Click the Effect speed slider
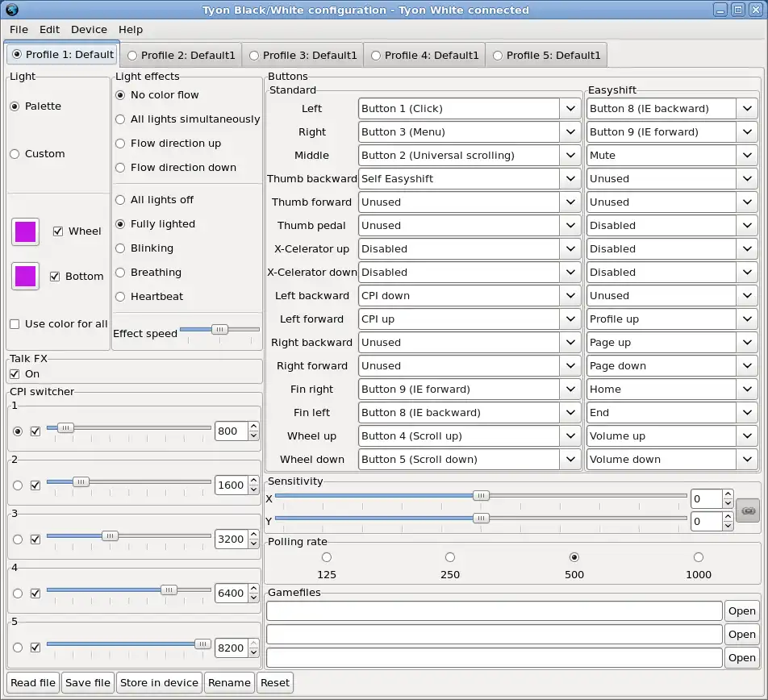Screen dimensions: 768x700 click(219, 329)
